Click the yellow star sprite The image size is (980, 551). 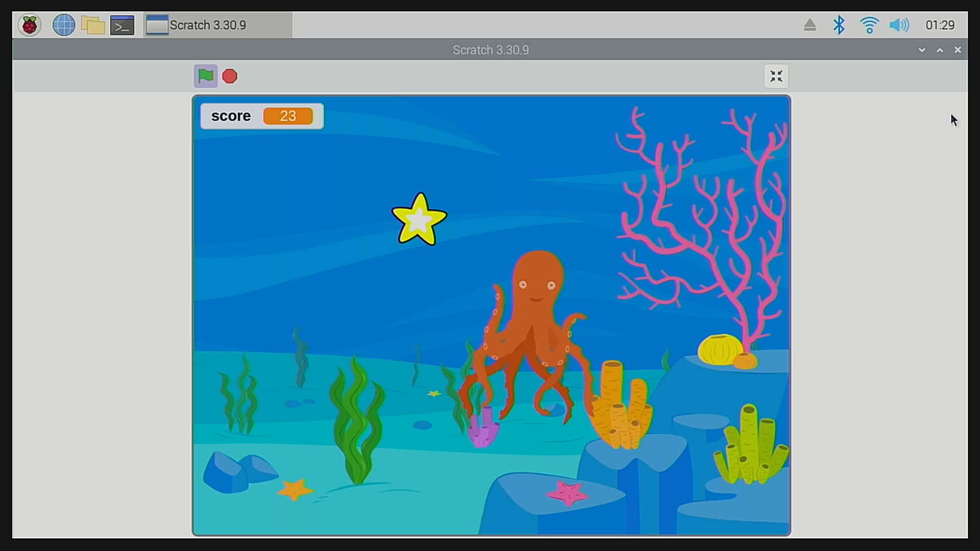point(420,220)
